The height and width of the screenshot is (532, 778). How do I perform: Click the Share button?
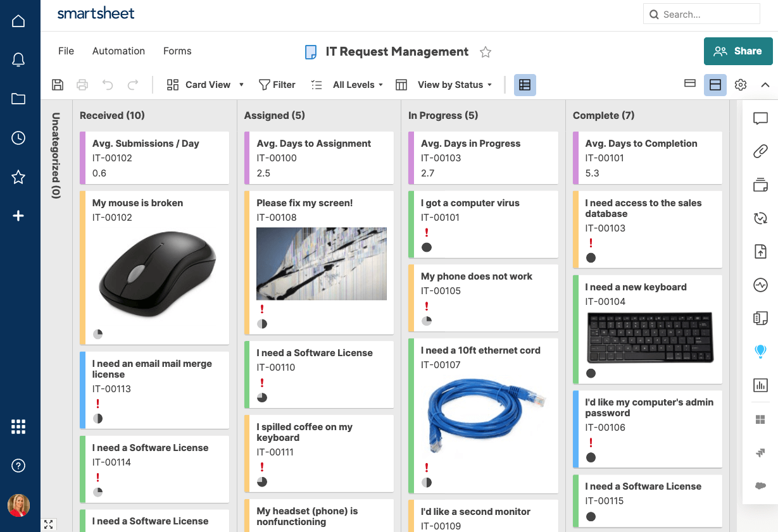(738, 51)
